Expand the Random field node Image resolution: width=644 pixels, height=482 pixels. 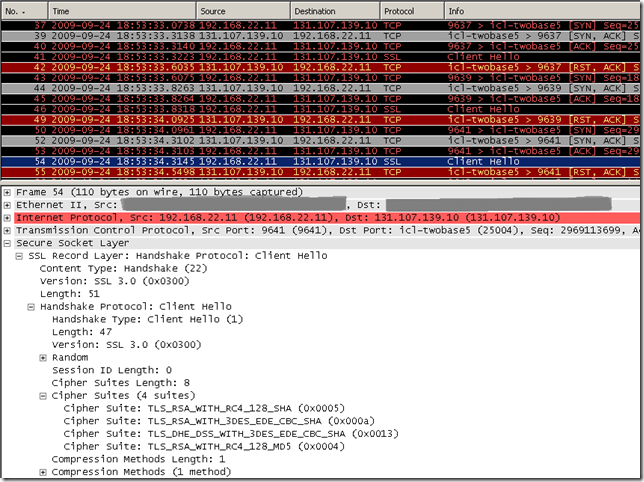point(43,358)
